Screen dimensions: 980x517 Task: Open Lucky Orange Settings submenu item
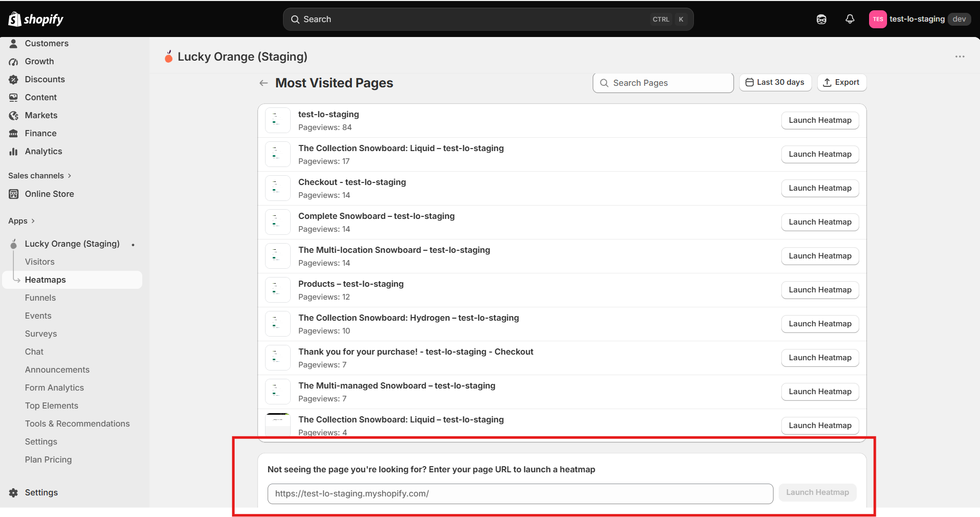[41, 441]
